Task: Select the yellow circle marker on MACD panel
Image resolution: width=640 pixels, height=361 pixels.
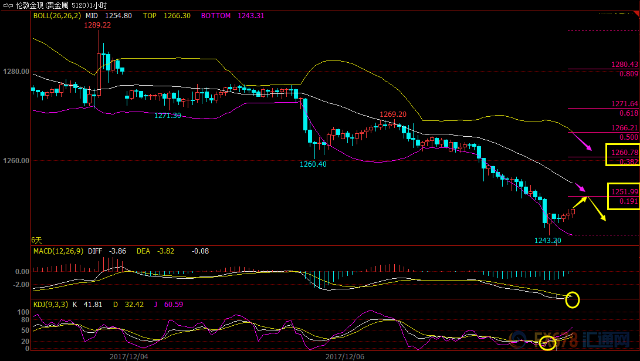Action: pyautogui.click(x=572, y=300)
